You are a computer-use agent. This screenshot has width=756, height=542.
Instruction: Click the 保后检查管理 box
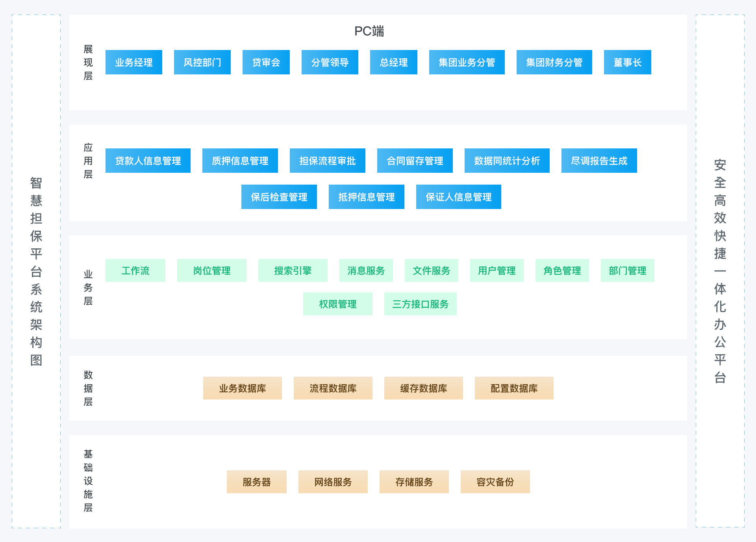coord(279,197)
